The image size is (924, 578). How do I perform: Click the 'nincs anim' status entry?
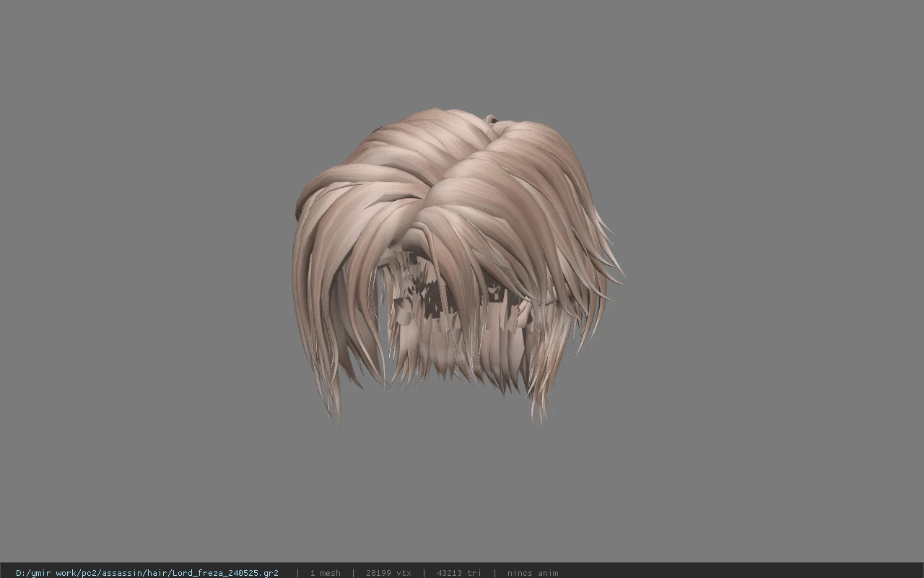tap(532, 573)
